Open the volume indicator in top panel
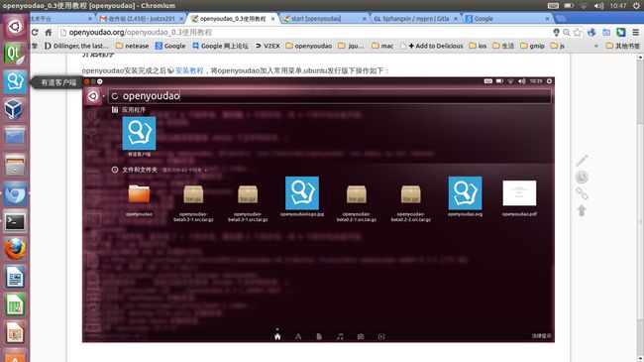Screen dimensions: 644x362 (x=598, y=6)
